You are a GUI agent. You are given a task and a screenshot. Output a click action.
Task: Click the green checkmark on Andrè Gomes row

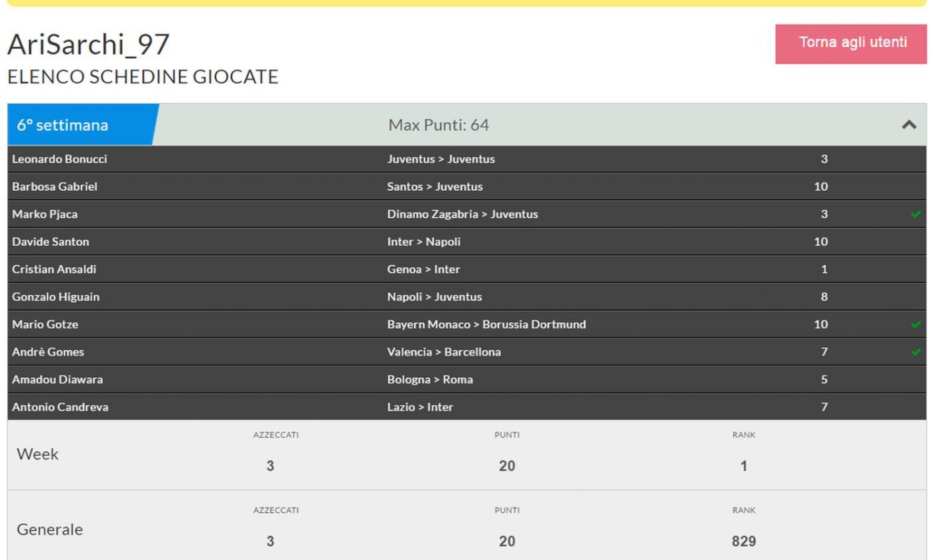pyautogui.click(x=915, y=351)
